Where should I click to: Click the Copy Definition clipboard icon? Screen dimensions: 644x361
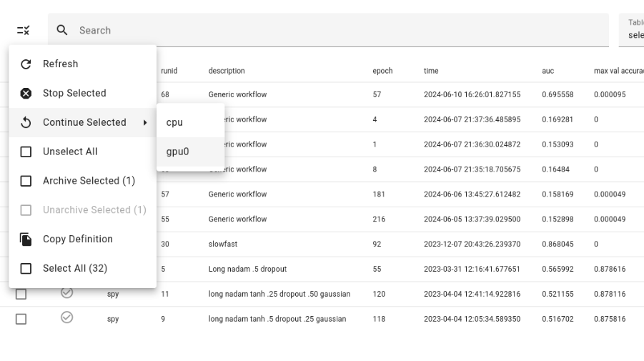[26, 239]
